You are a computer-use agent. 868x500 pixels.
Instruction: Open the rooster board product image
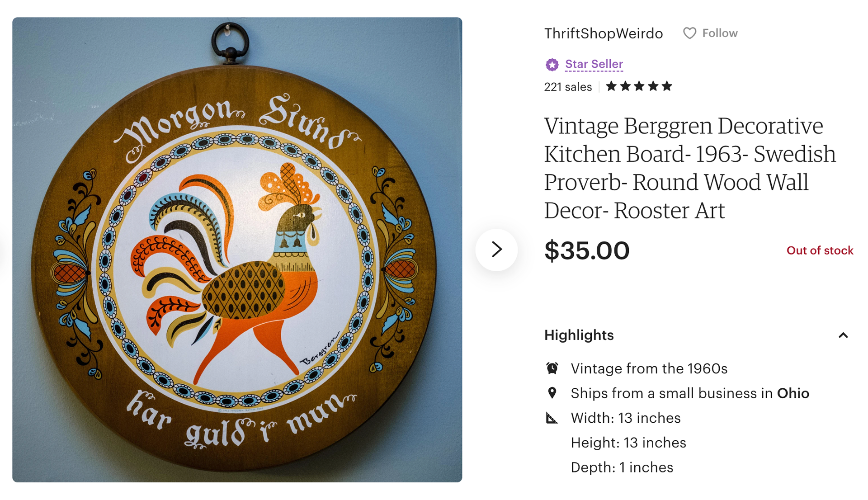click(x=237, y=250)
